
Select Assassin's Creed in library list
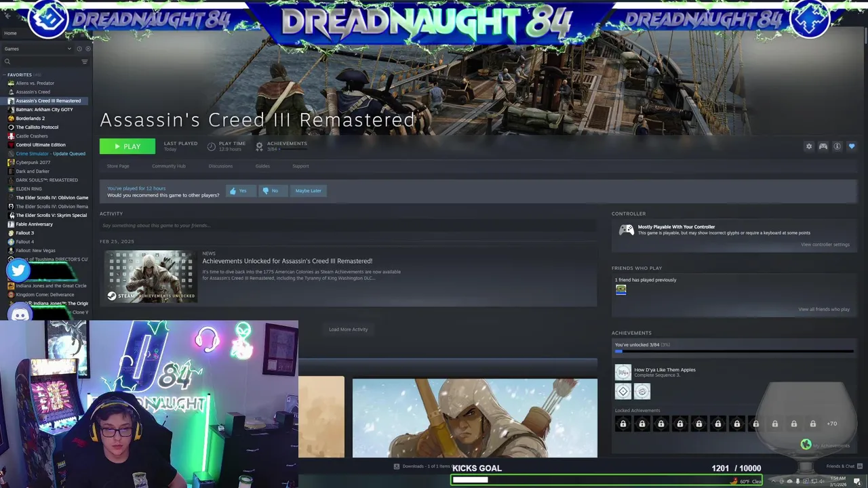[33, 92]
